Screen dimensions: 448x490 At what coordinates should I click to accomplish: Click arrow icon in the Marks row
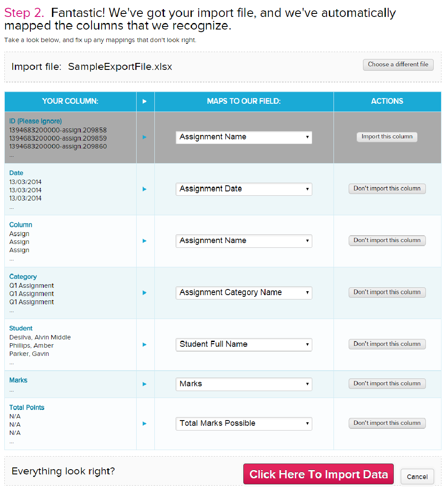pos(145,384)
